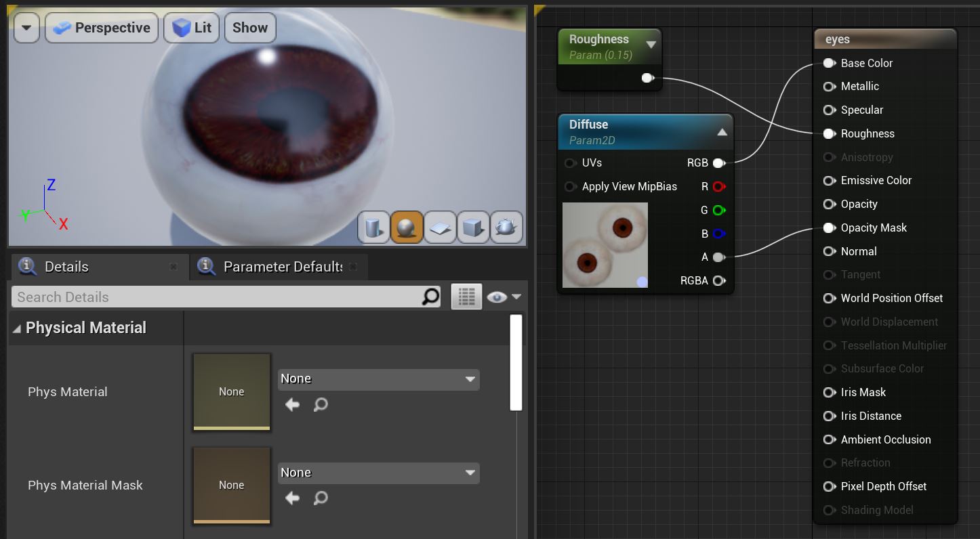The height and width of the screenshot is (539, 980).
Task: Open the viewport Show menu
Action: (250, 28)
